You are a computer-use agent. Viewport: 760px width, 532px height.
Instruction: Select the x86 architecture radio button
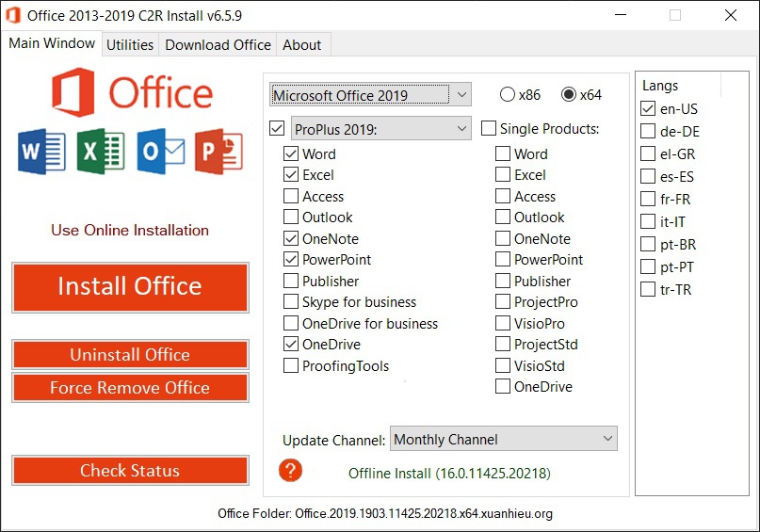[507, 94]
